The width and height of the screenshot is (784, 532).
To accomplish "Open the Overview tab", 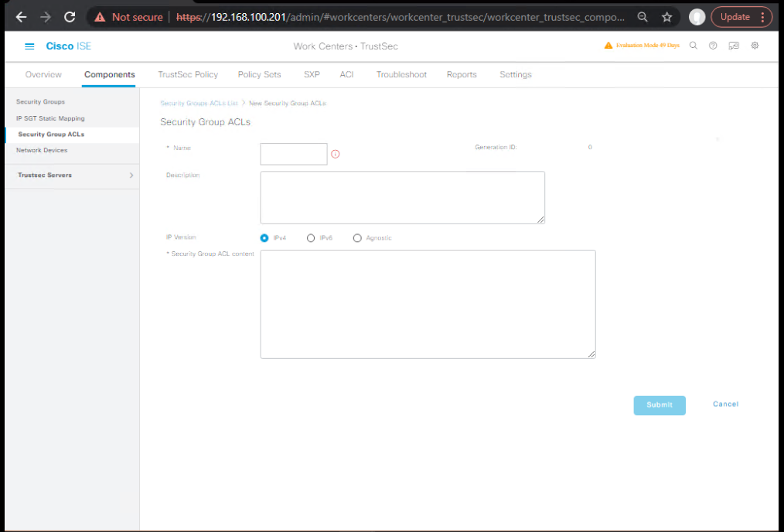I will pos(43,74).
